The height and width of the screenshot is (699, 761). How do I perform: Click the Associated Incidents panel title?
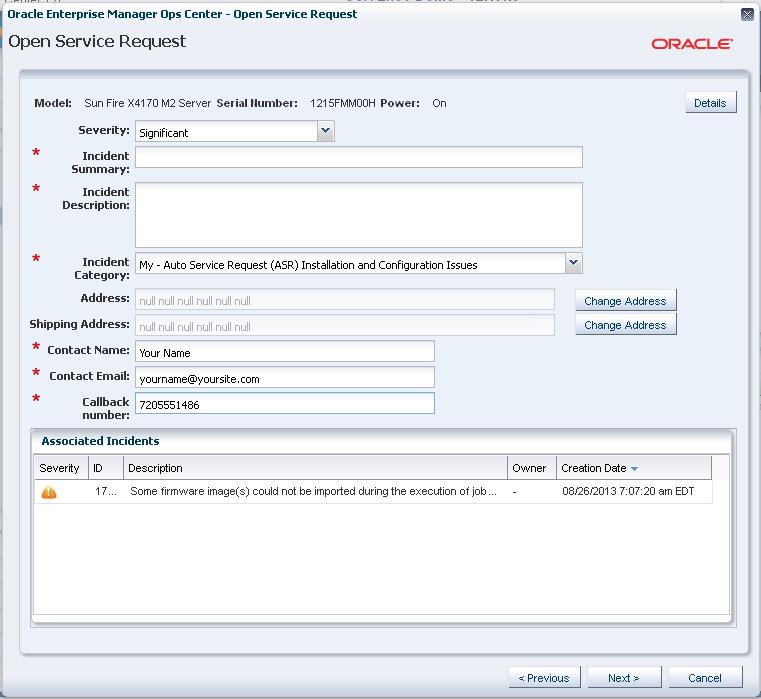click(x=100, y=441)
